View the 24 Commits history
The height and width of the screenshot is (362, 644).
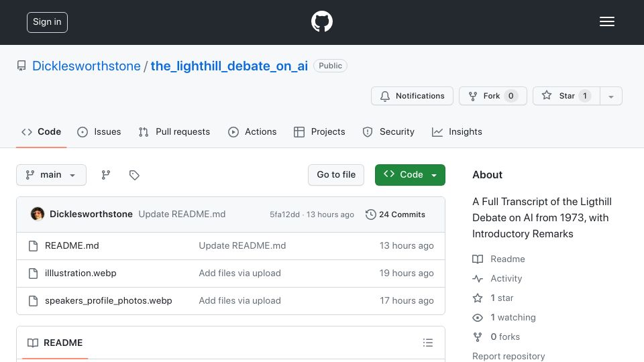point(396,215)
